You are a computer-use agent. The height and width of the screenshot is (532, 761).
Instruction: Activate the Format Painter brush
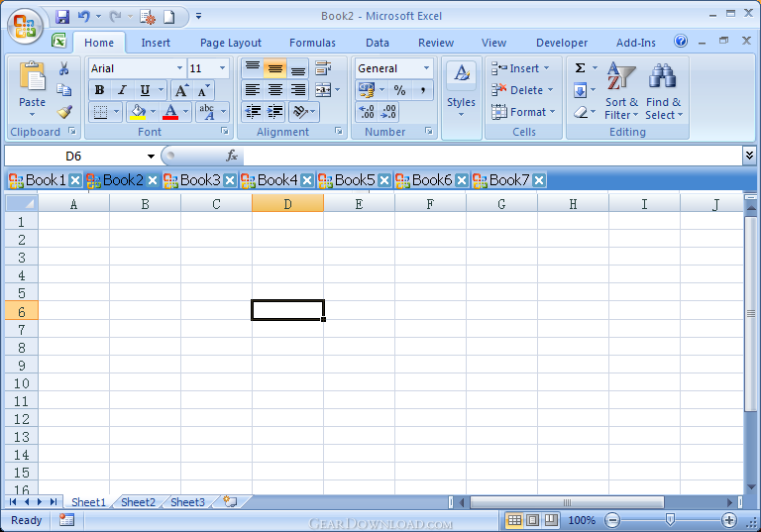pyautogui.click(x=64, y=112)
